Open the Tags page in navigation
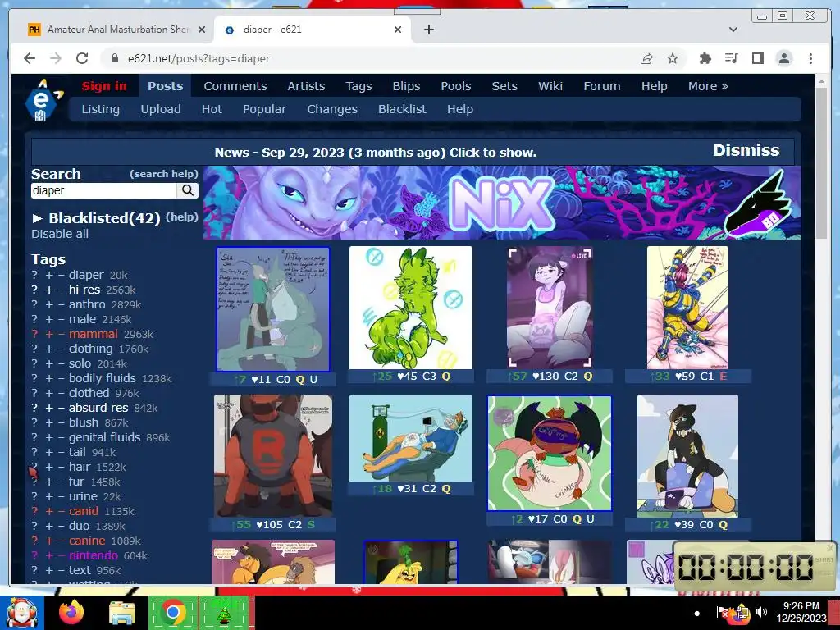Image resolution: width=840 pixels, height=630 pixels. pyautogui.click(x=358, y=86)
